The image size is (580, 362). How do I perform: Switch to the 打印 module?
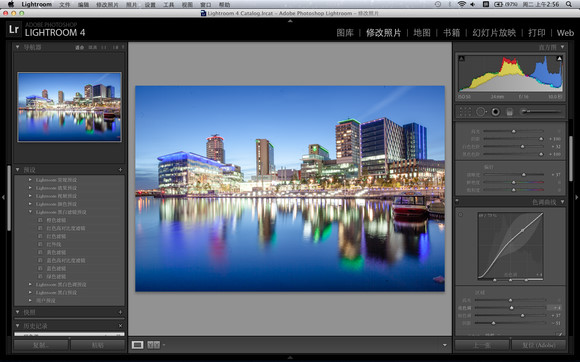click(536, 33)
